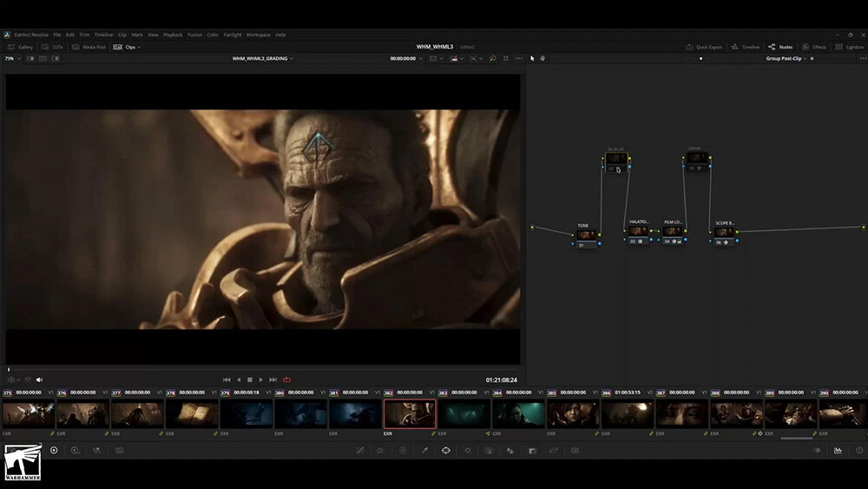The width and height of the screenshot is (868, 489).
Task: Open the Gallery panel
Action: coord(20,47)
